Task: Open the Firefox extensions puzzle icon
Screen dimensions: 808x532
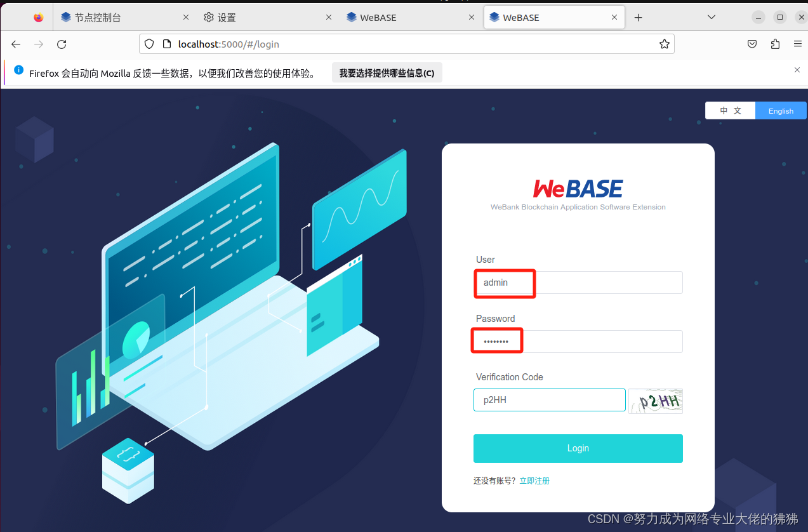Action: [x=774, y=44]
